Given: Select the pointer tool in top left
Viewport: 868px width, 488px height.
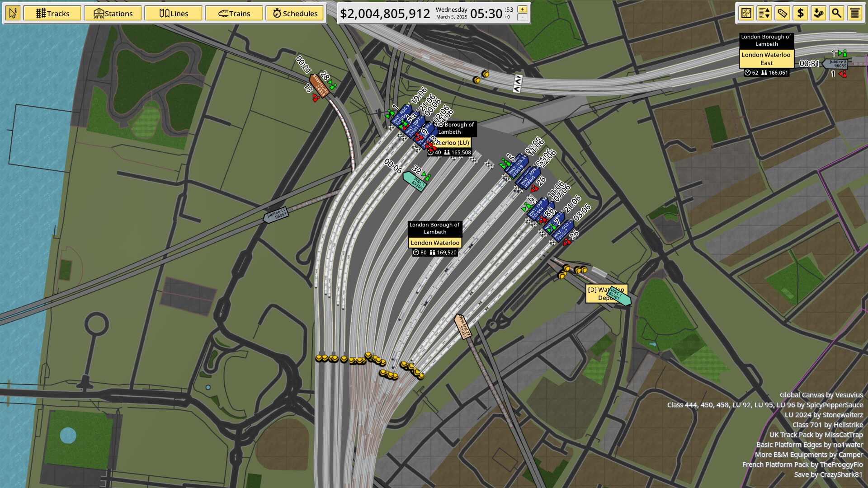Looking at the screenshot, I should [13, 13].
